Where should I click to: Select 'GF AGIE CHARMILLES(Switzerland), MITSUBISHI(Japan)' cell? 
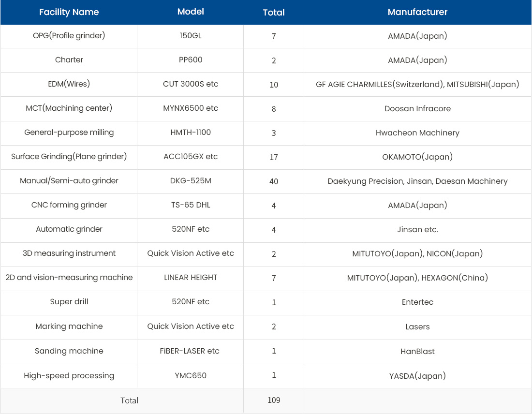(x=417, y=85)
